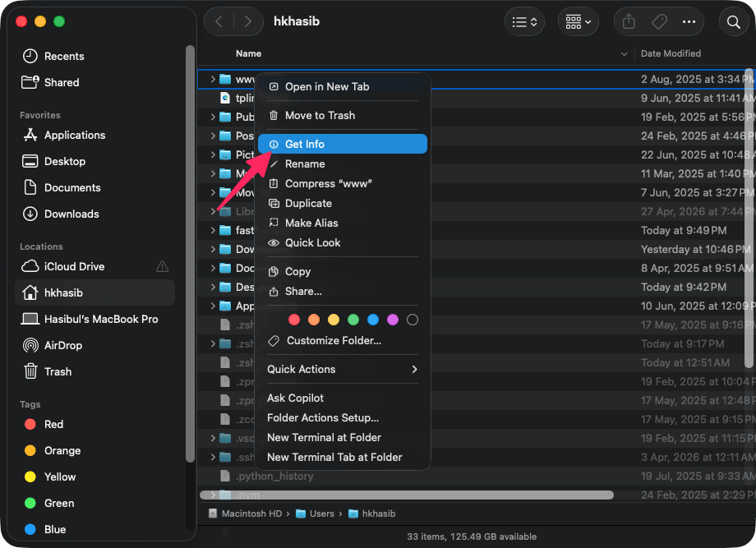Screen dimensions: 756x548
Task: Click the forward navigation arrow
Action: pyautogui.click(x=247, y=21)
